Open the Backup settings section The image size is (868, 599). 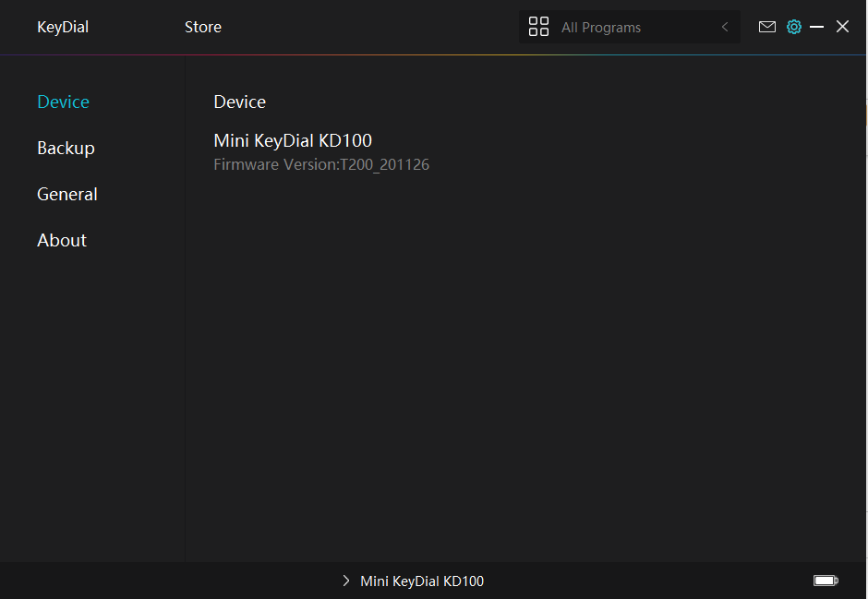66,149
